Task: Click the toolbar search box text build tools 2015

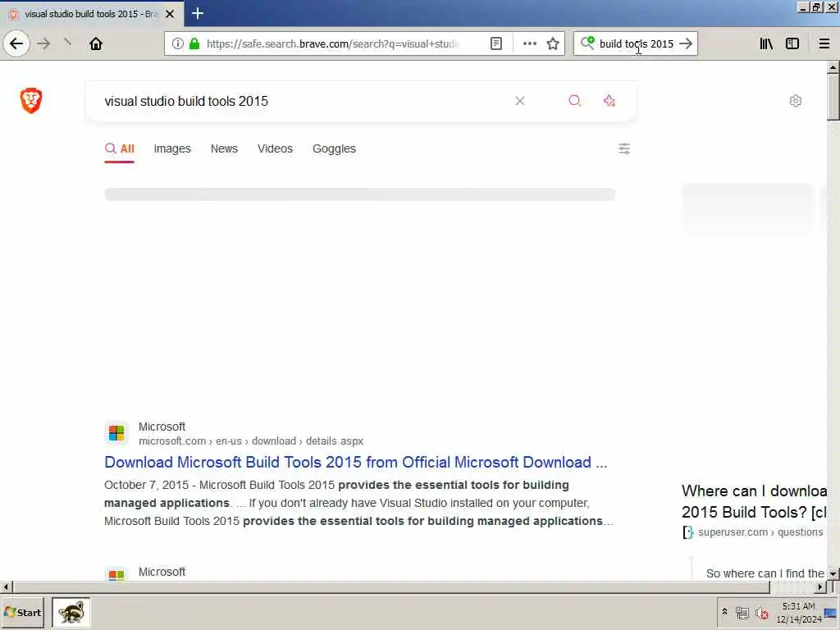Action: (x=636, y=44)
